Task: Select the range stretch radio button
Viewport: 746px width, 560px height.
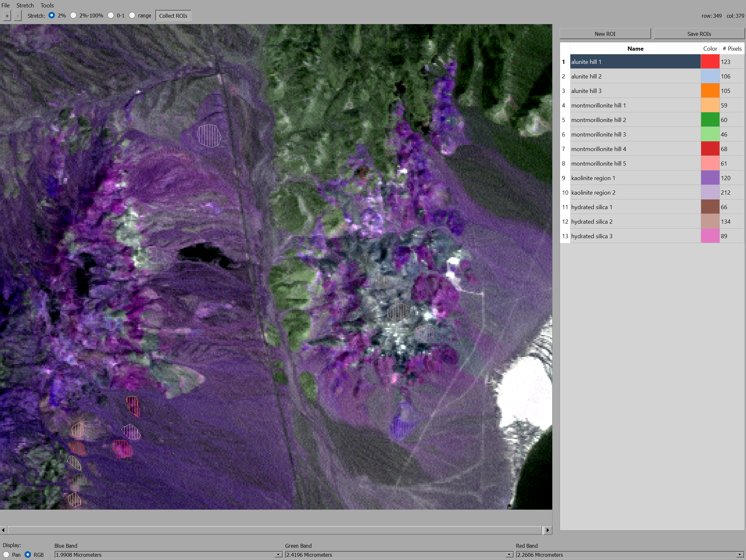Action: (x=132, y=15)
